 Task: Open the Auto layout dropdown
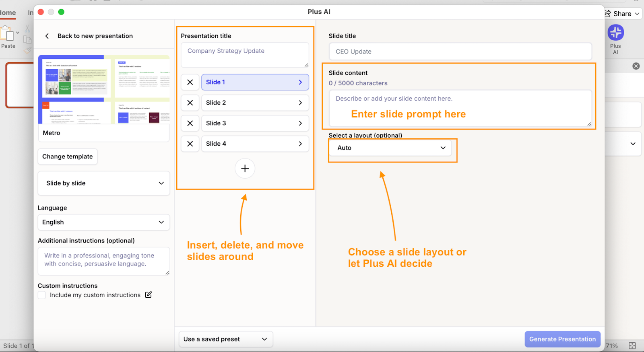(390, 148)
